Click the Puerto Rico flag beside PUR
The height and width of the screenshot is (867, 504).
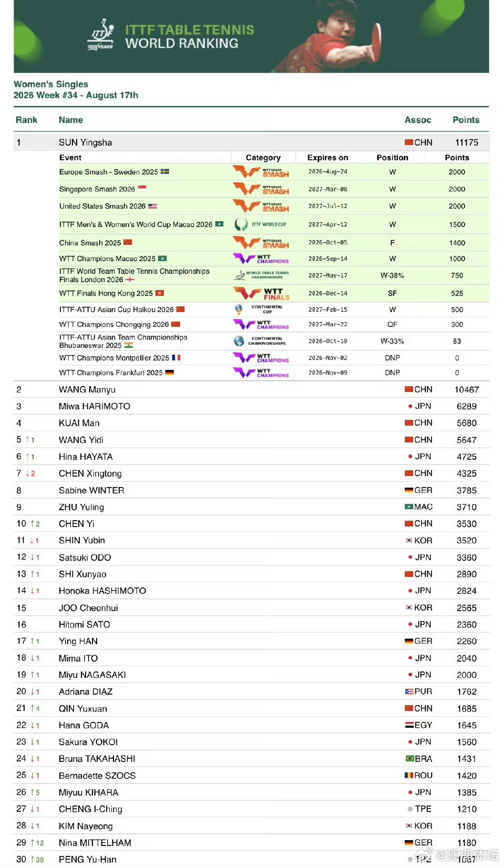(x=409, y=691)
